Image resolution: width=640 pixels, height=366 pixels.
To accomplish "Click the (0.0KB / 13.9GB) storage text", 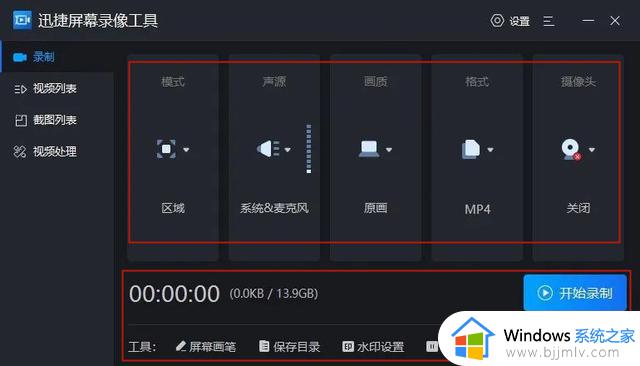I will (274, 293).
